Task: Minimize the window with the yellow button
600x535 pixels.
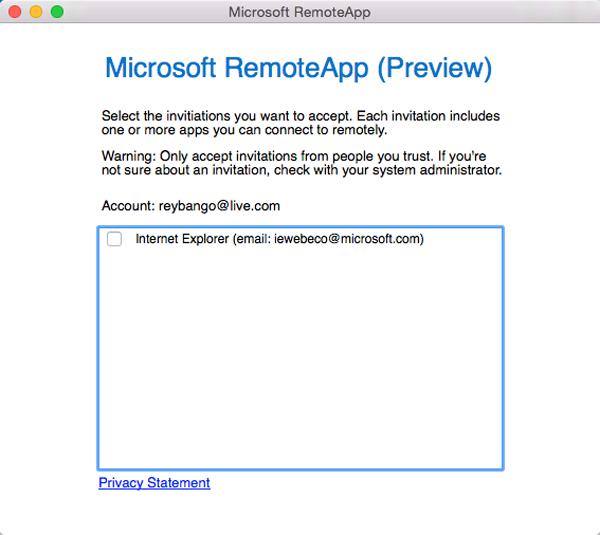Action: tap(36, 11)
